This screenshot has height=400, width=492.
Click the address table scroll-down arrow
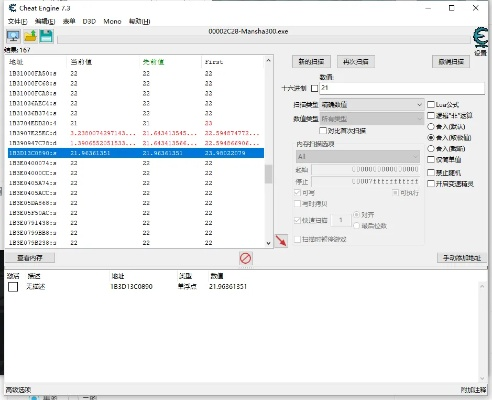click(x=482, y=378)
